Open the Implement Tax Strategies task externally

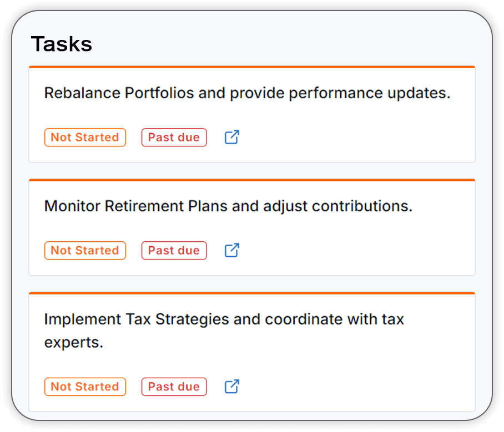point(232,387)
